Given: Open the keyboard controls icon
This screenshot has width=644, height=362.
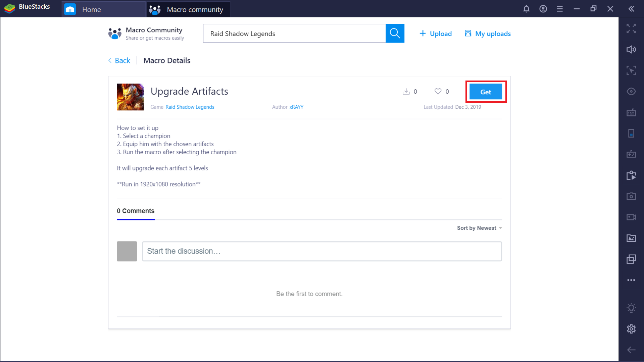Looking at the screenshot, I should 631,112.
